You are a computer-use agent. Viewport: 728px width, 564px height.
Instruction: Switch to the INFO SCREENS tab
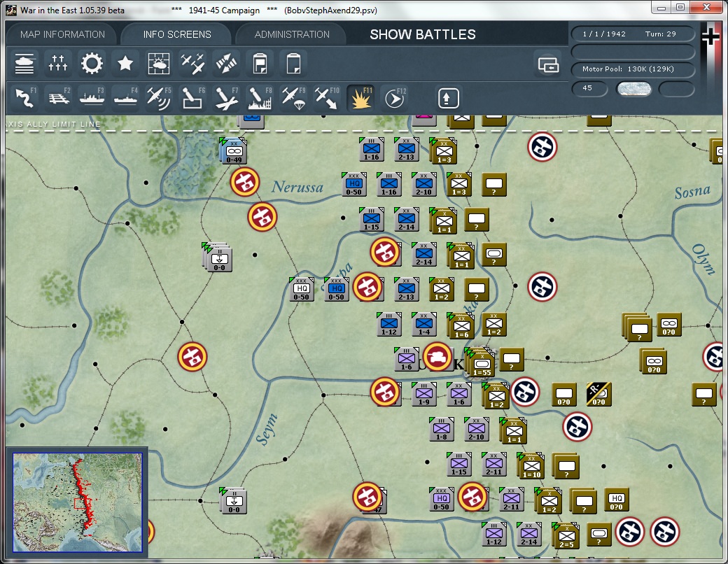click(x=177, y=34)
